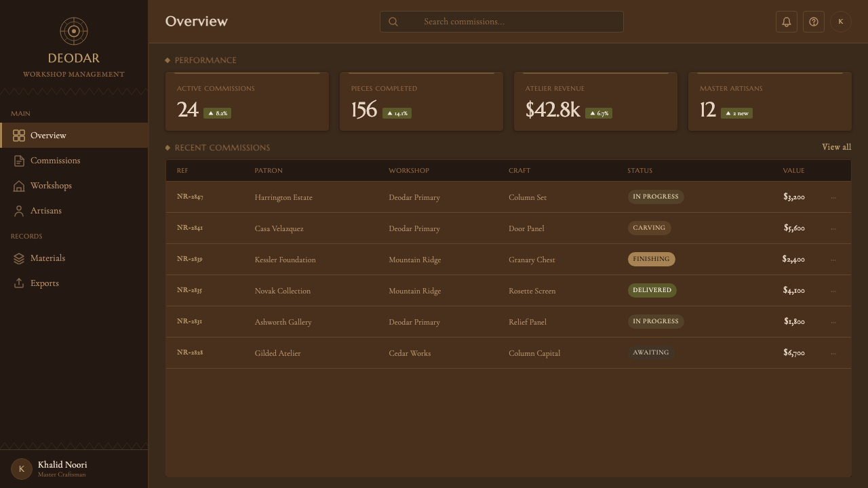Click the Commissions document icon
Viewport: 868px width, 488px height.
coord(19,161)
